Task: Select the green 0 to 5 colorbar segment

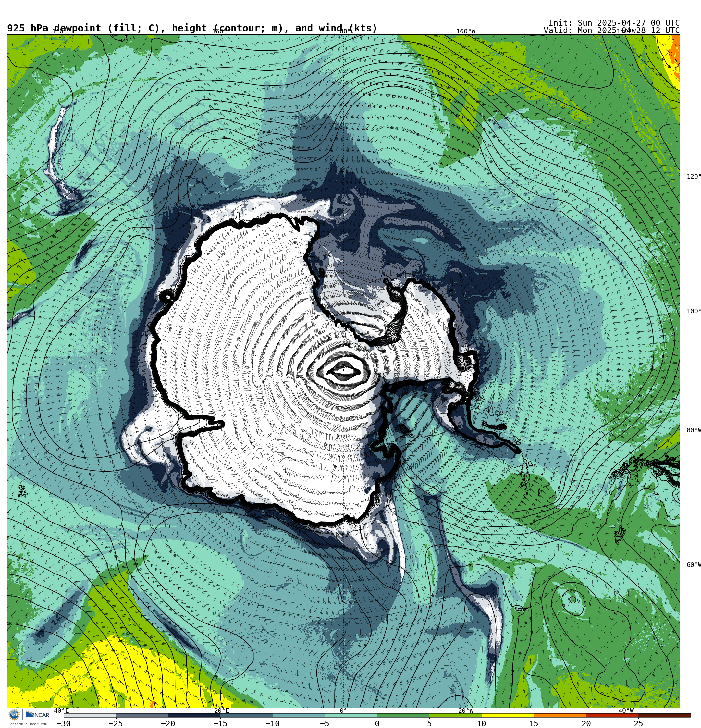Action: pos(403,715)
